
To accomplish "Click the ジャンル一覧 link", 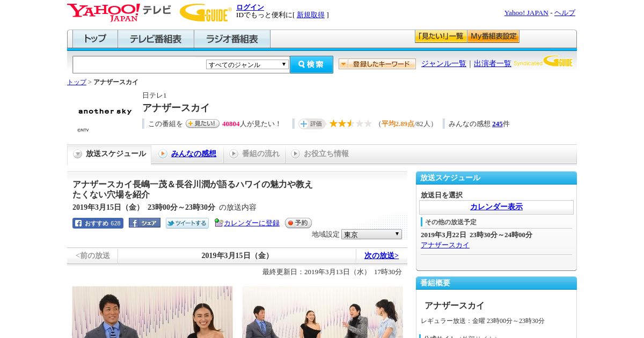I will pyautogui.click(x=444, y=63).
